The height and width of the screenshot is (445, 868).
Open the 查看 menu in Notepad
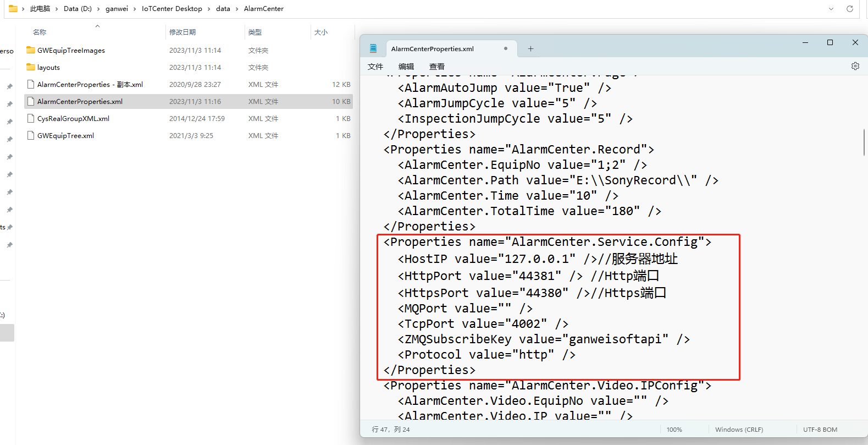coord(437,67)
